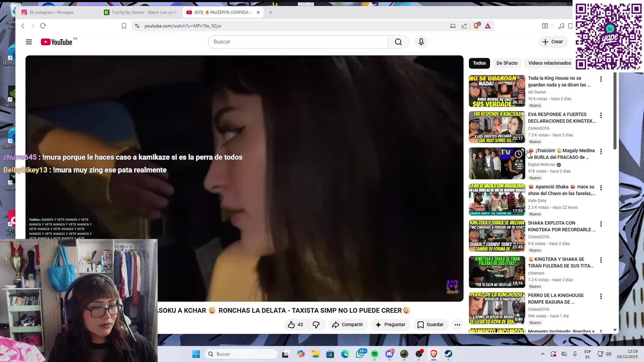The width and height of the screenshot is (644, 362).
Task: Open the Digital Noticias channel name
Action: click(541, 164)
